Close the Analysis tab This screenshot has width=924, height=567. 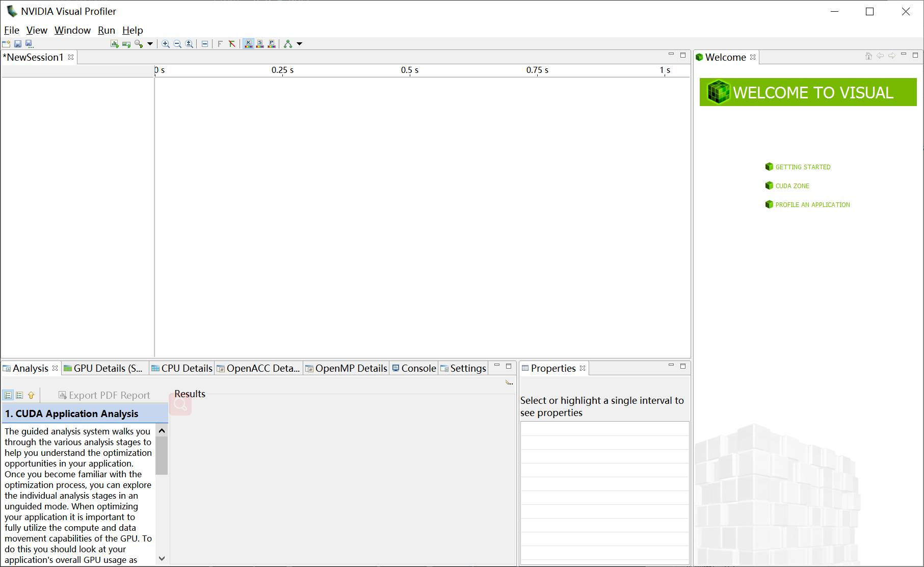[x=55, y=368]
